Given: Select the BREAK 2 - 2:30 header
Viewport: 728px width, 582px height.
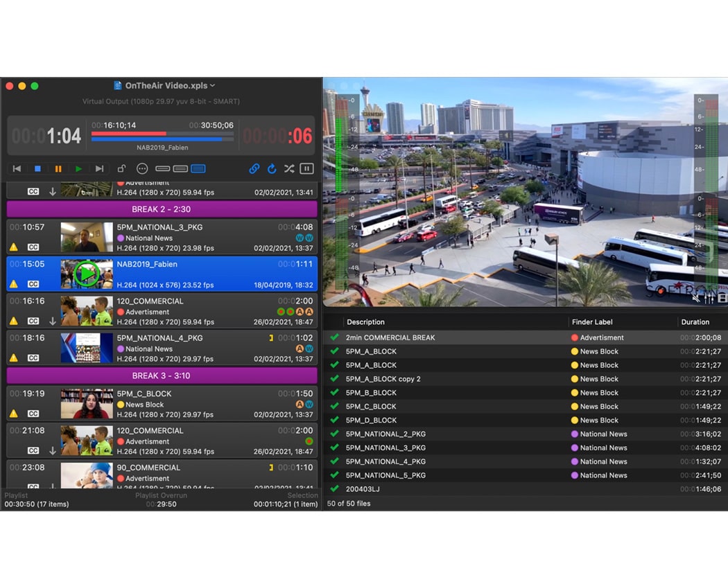Looking at the screenshot, I should click(162, 209).
